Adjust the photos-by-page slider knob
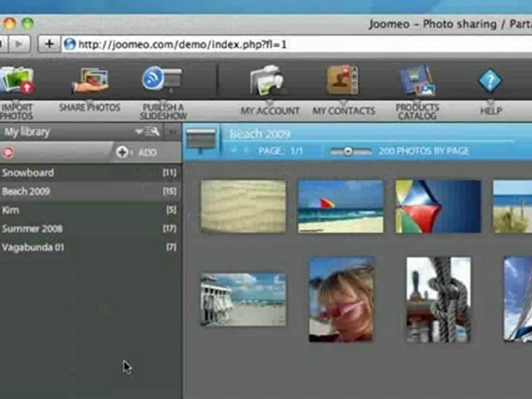The image size is (532, 399). [347, 151]
